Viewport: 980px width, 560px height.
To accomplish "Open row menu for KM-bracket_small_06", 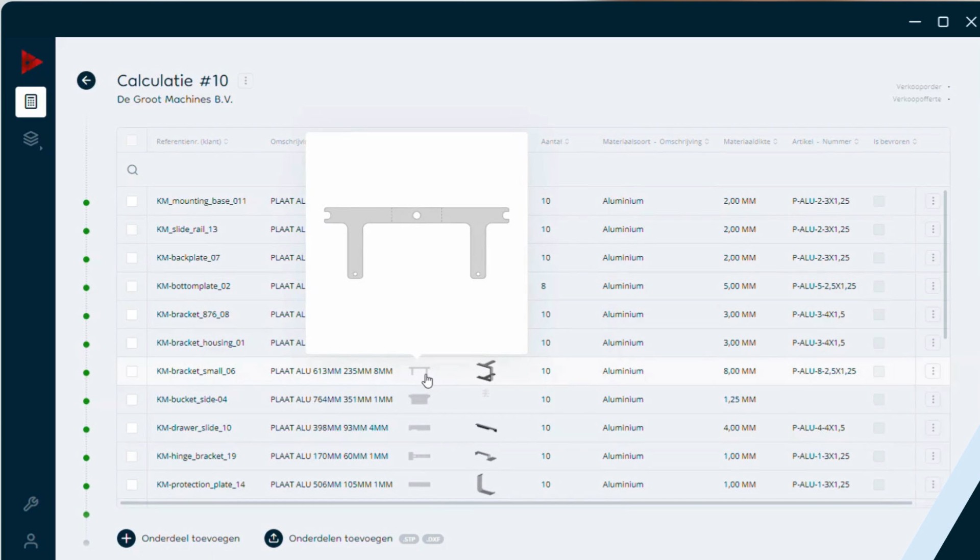I will coord(933,371).
